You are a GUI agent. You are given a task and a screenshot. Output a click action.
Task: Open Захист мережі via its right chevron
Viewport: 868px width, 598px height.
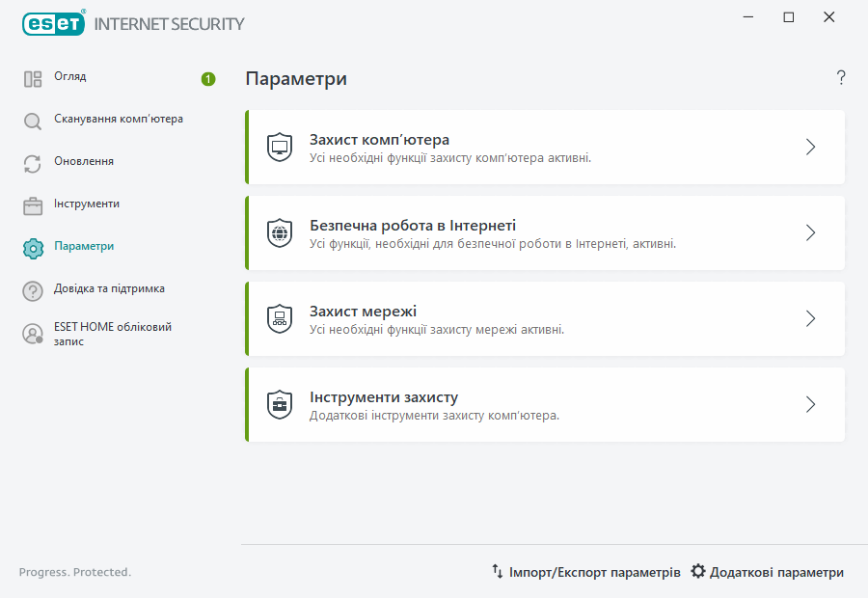(810, 318)
